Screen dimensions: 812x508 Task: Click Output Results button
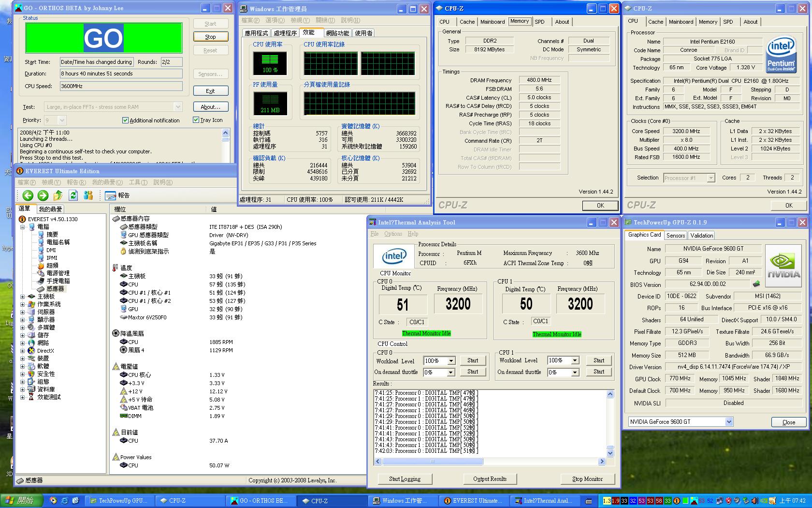(x=490, y=479)
